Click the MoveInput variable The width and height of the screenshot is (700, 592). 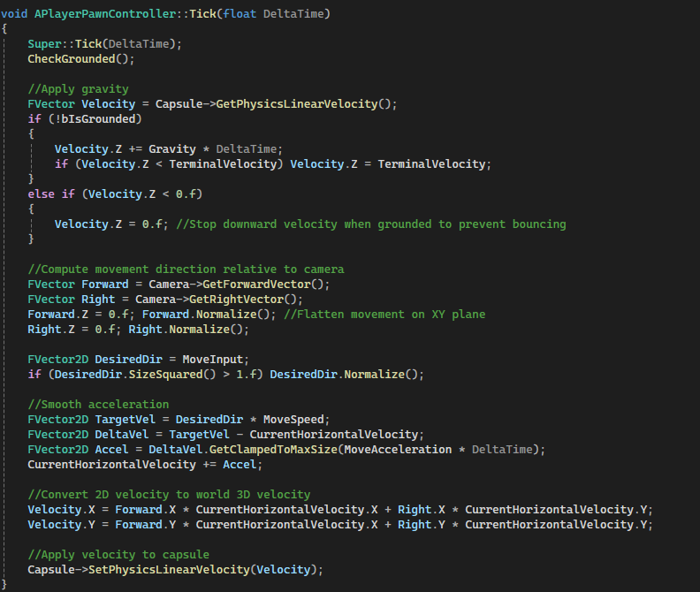click(216, 360)
